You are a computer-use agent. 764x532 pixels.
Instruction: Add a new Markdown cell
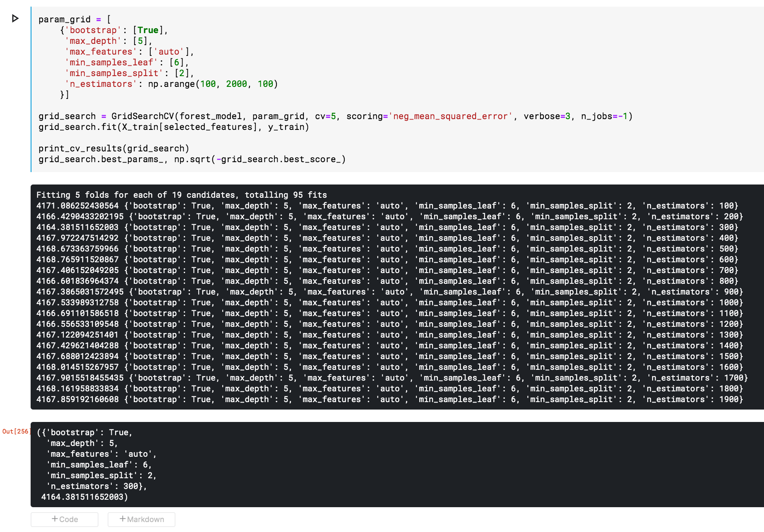[x=142, y=519]
